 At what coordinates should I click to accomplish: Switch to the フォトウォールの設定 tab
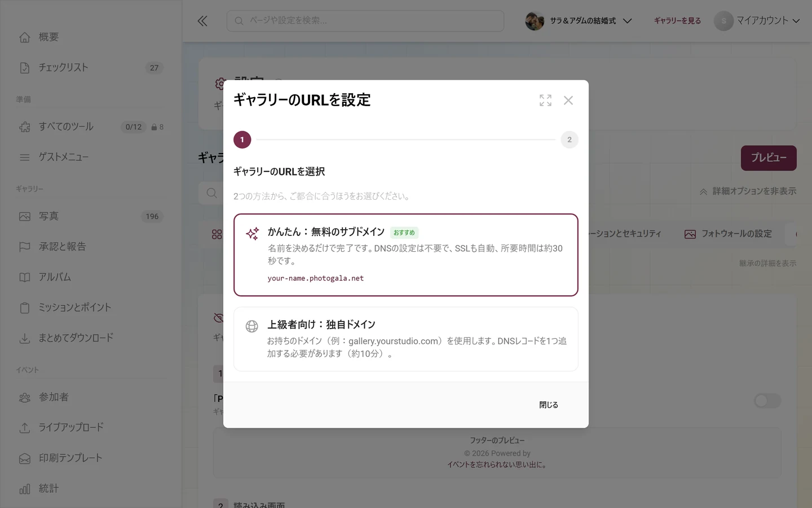tap(728, 234)
